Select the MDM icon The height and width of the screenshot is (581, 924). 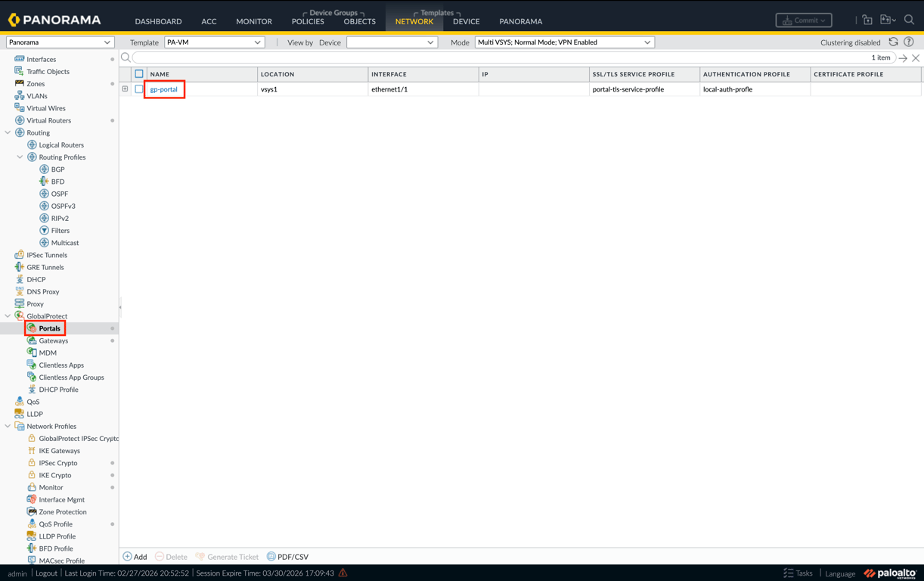click(32, 353)
